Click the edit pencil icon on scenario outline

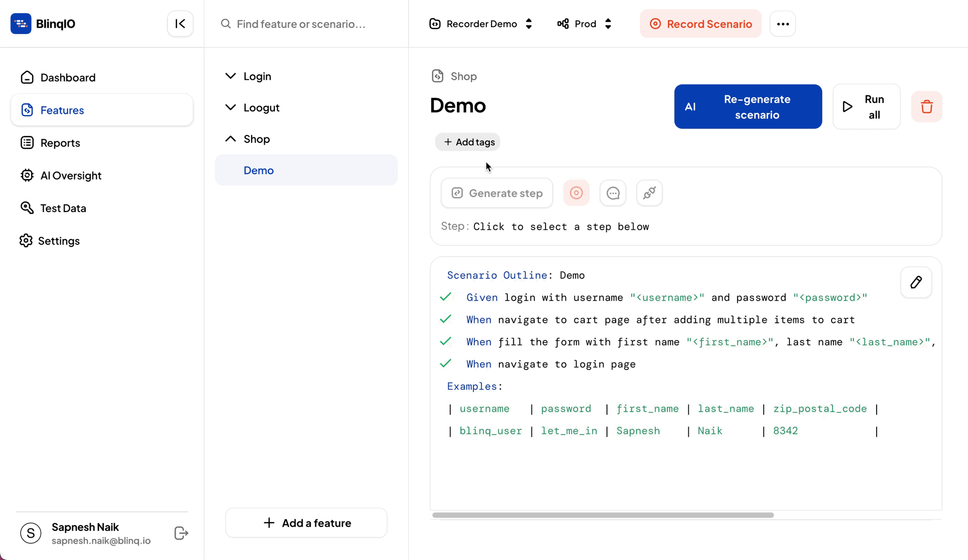(x=917, y=282)
